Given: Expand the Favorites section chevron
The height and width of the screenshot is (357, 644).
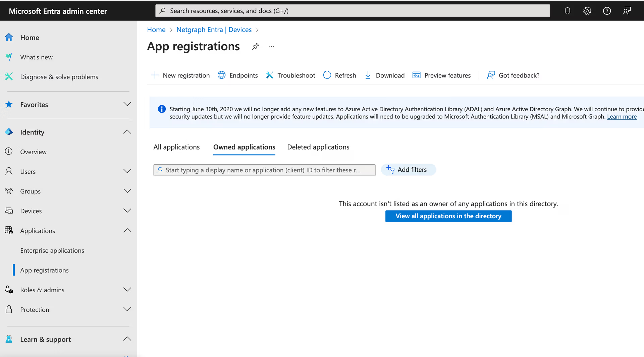Looking at the screenshot, I should point(127,104).
